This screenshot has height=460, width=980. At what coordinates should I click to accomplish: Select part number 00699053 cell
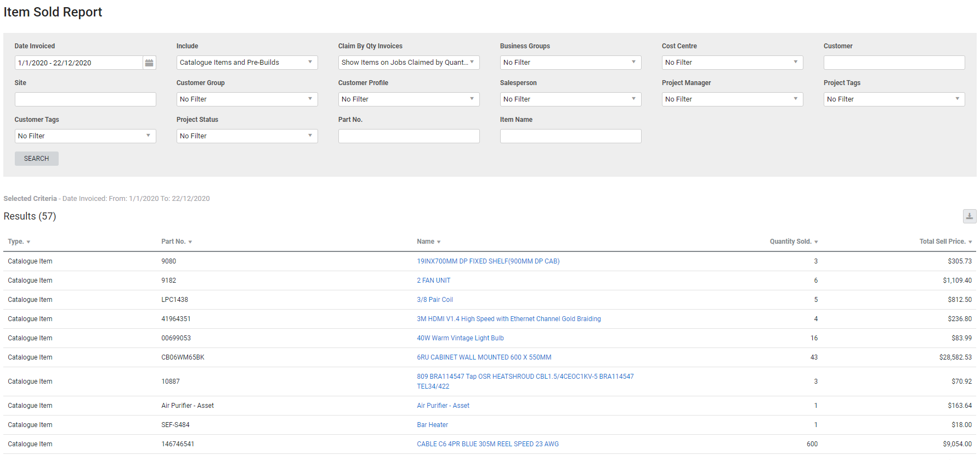coord(176,338)
